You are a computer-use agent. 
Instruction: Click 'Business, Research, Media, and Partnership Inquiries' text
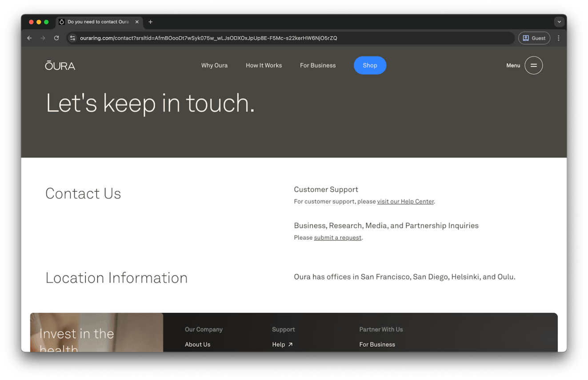[x=386, y=225]
